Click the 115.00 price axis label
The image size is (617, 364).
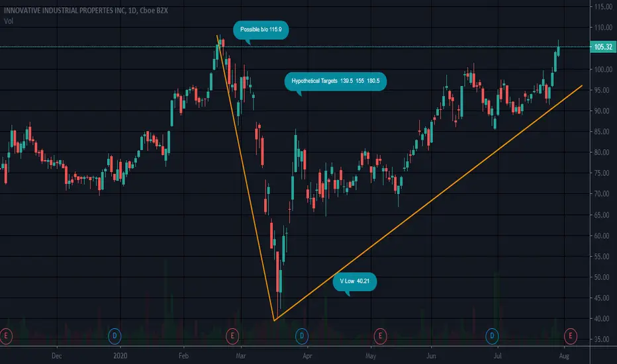(603, 7)
